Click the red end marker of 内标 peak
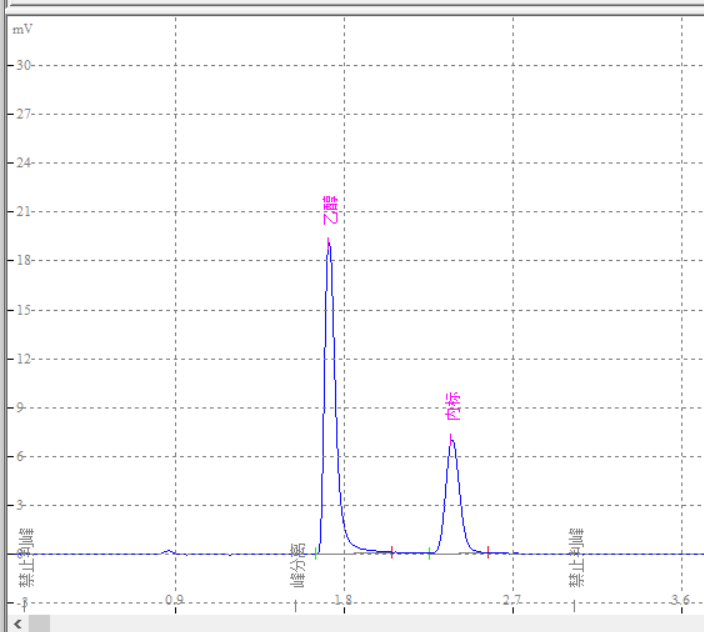Viewport: 704px width, 632px height. click(x=488, y=552)
